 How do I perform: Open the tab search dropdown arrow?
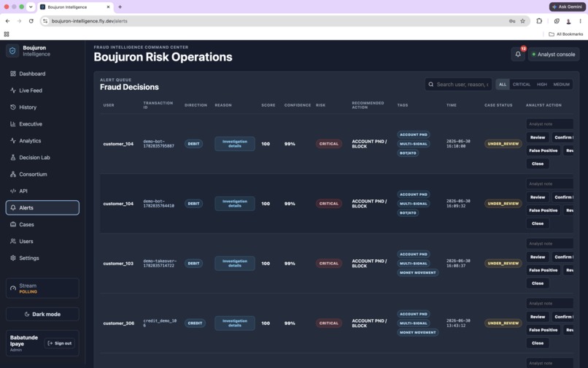pyautogui.click(x=31, y=7)
